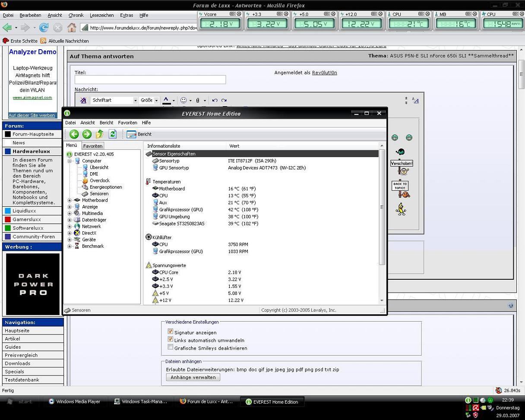Screen dimensions: 525x420
Task: Collapse the bottom forum panel with arrow icon
Action: coord(511,305)
